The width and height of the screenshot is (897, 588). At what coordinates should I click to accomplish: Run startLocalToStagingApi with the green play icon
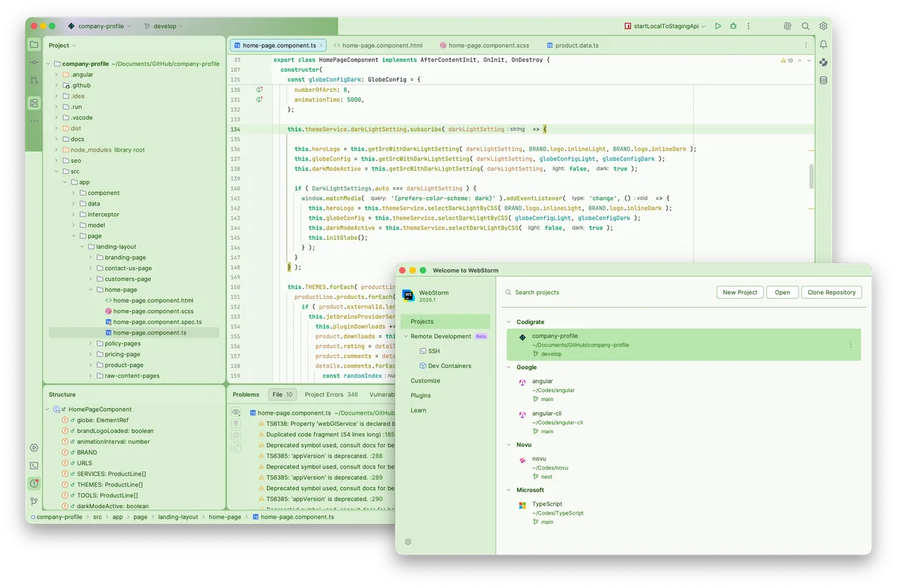(718, 26)
